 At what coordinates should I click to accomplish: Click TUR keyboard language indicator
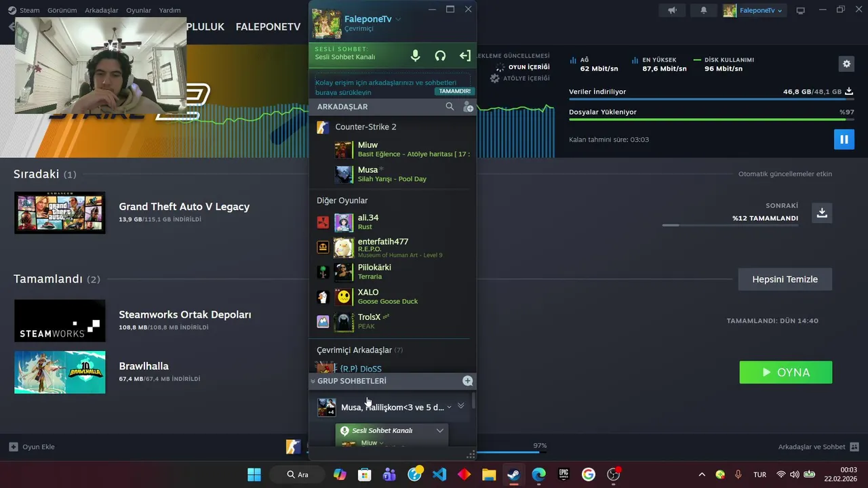point(759,474)
